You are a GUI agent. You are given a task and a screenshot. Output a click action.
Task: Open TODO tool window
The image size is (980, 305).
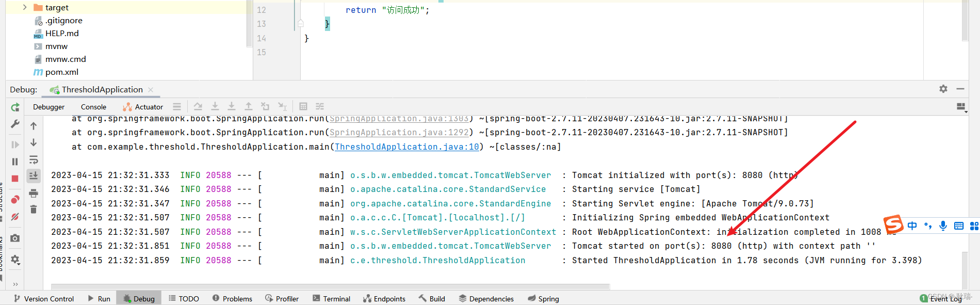(x=184, y=298)
